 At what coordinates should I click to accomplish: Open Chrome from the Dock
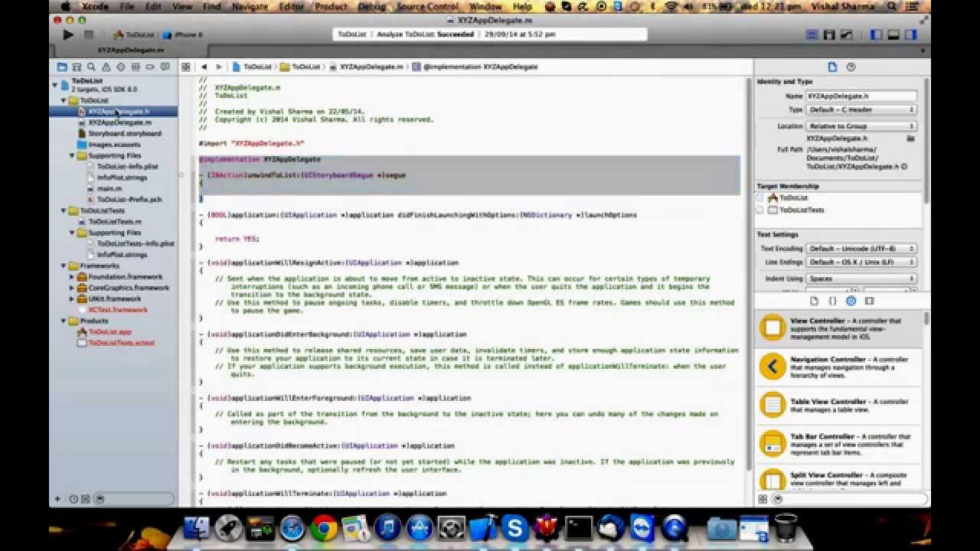coord(324,527)
